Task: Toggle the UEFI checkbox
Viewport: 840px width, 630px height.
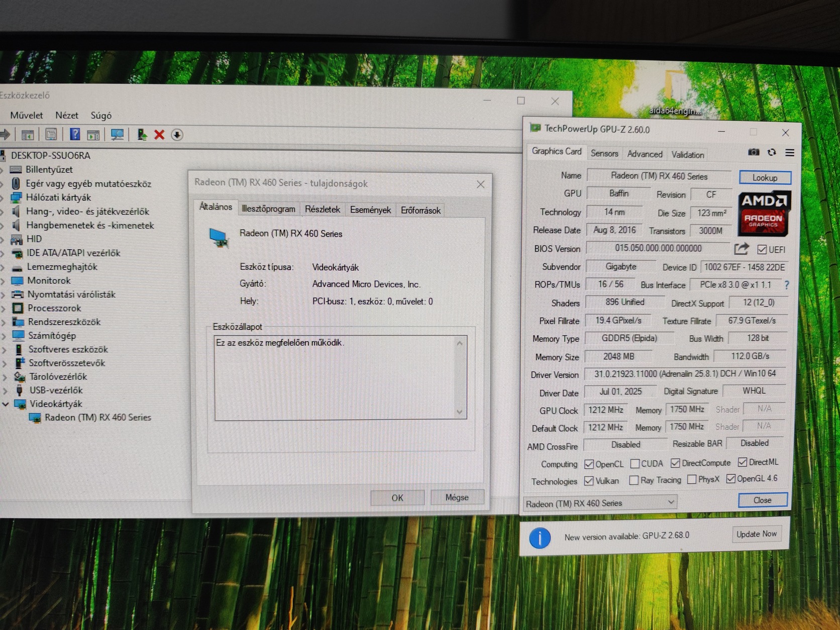Action: [762, 250]
